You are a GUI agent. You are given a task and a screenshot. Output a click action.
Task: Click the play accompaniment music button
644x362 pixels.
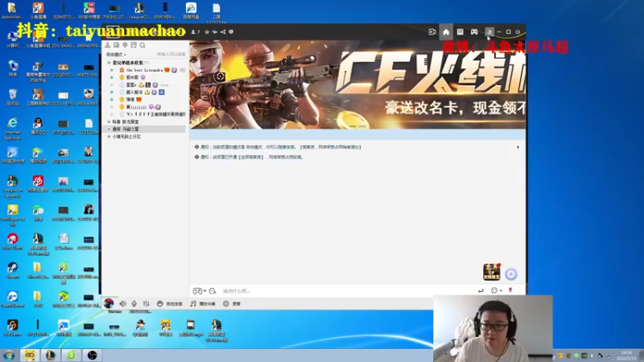tap(203, 304)
